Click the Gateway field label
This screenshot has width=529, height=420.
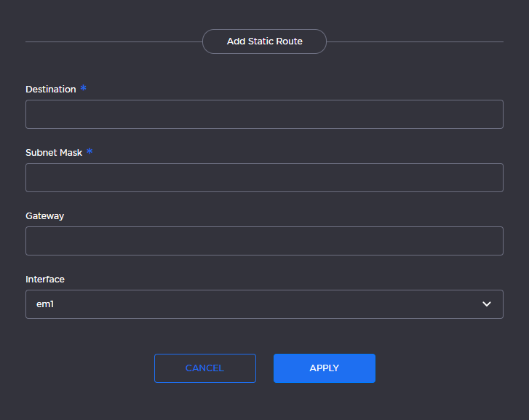point(44,216)
